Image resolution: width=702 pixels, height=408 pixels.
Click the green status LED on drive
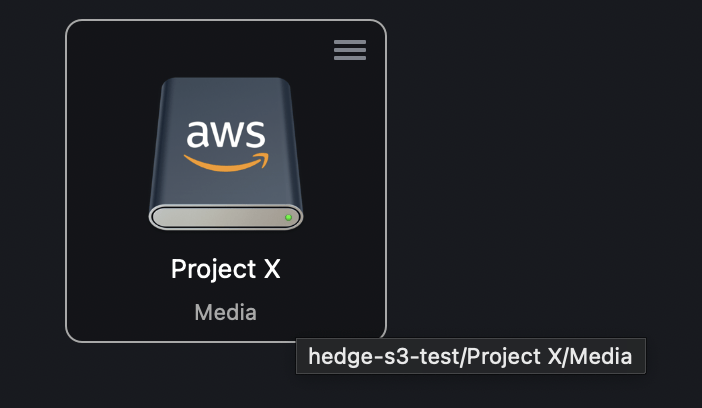pyautogui.click(x=288, y=217)
